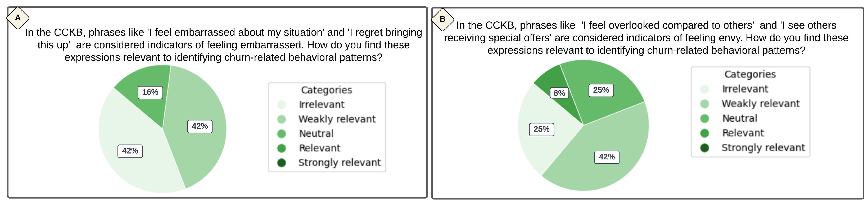
Task: Click the Categories legend title in chart A
Action: click(326, 90)
